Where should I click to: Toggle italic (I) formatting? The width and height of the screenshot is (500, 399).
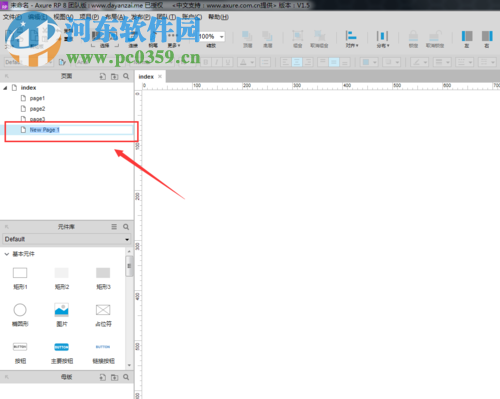(x=217, y=62)
